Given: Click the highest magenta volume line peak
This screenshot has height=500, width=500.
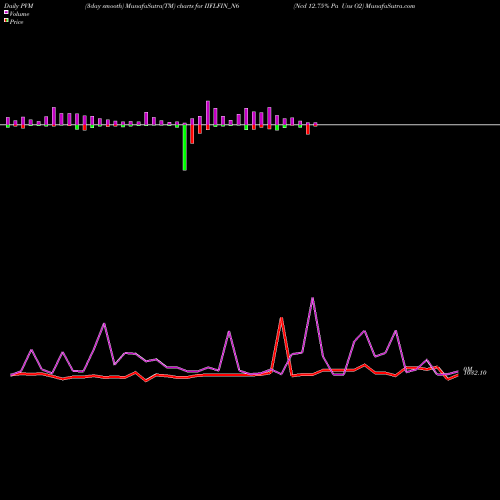Looking at the screenshot, I should [x=312, y=298].
